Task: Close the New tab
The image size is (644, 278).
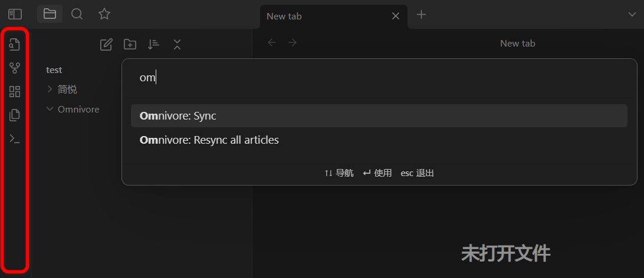Action: click(396, 16)
